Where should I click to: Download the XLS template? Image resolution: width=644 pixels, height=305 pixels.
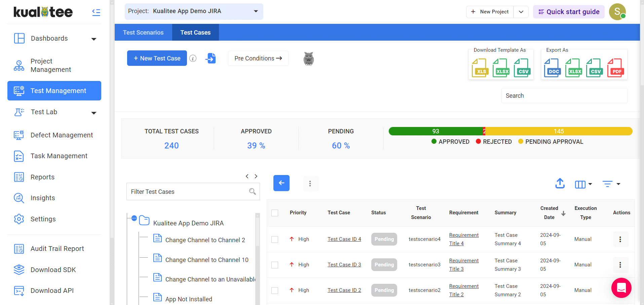(x=480, y=68)
